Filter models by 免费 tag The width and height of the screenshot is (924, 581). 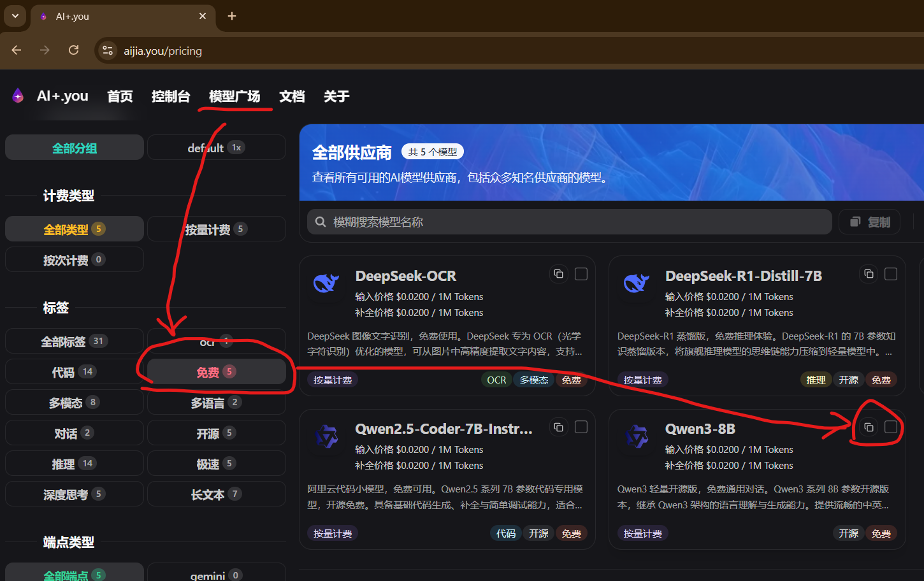click(216, 372)
